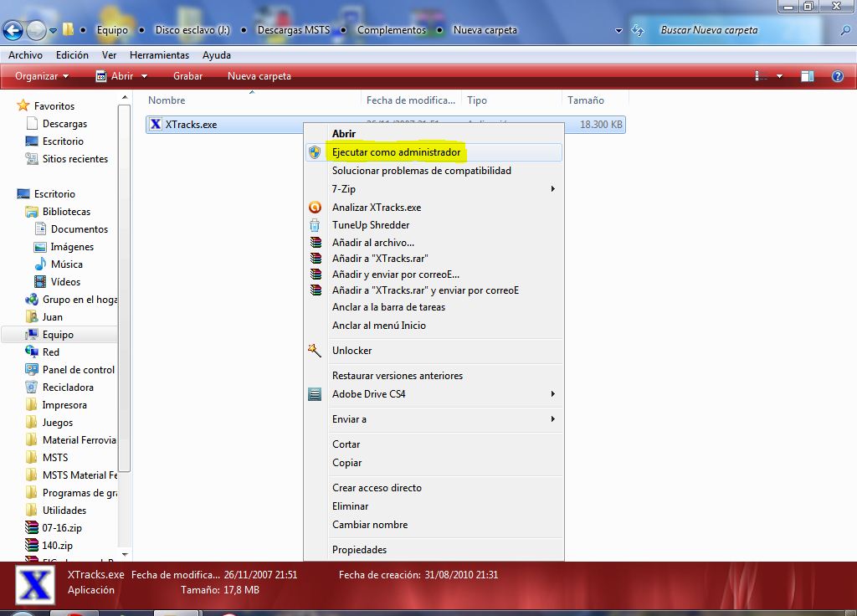Click the Adobe Drive CS4 icon

(x=315, y=394)
